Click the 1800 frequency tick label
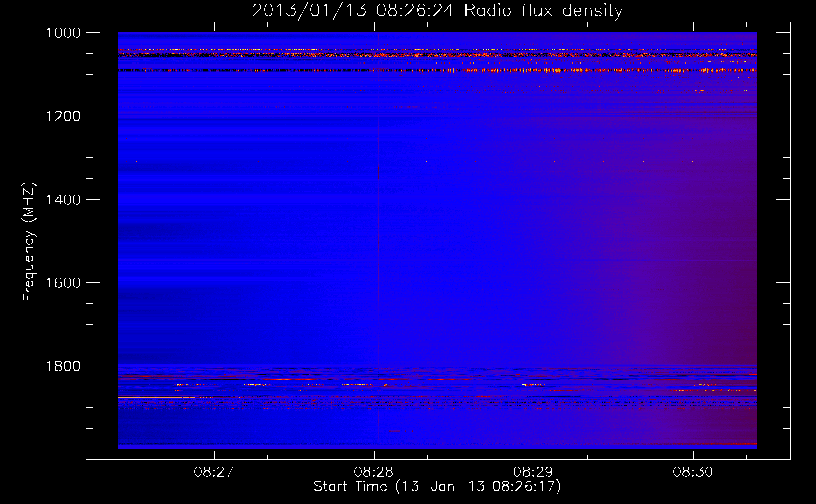This screenshot has width=816, height=504. (64, 366)
